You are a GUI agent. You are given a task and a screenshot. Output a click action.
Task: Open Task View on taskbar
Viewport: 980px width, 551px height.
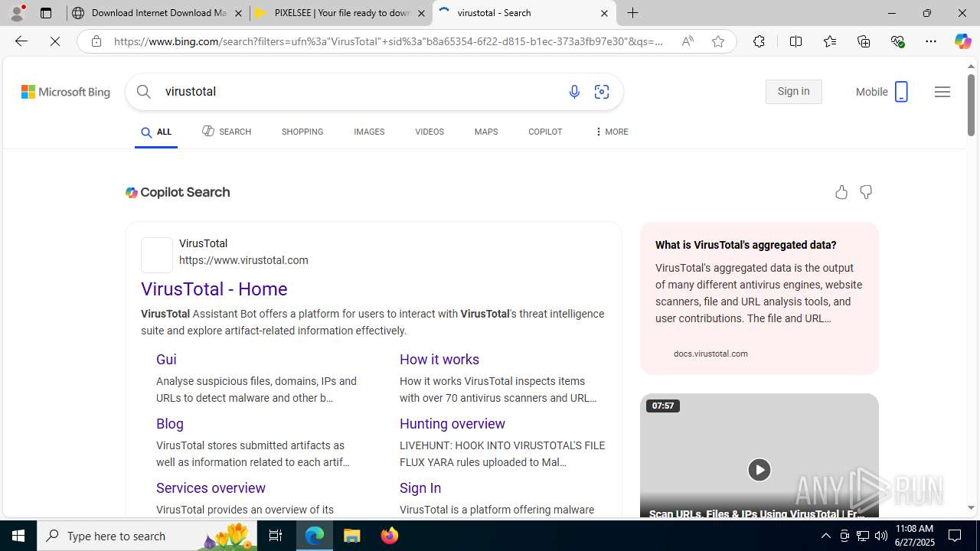(276, 536)
